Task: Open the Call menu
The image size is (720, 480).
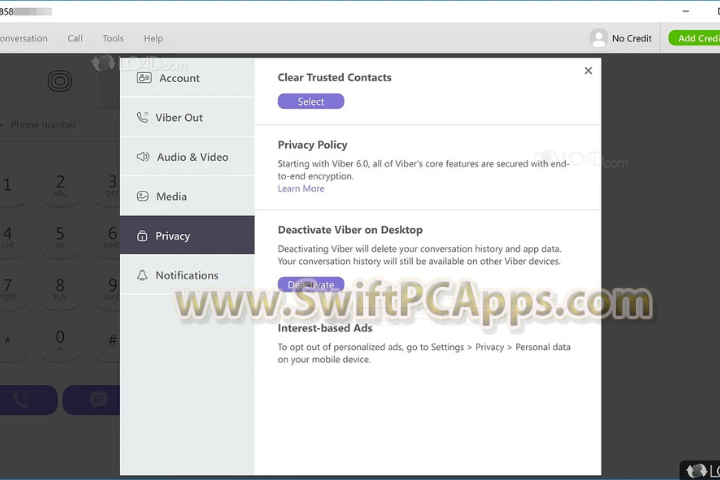Action: pyautogui.click(x=75, y=39)
